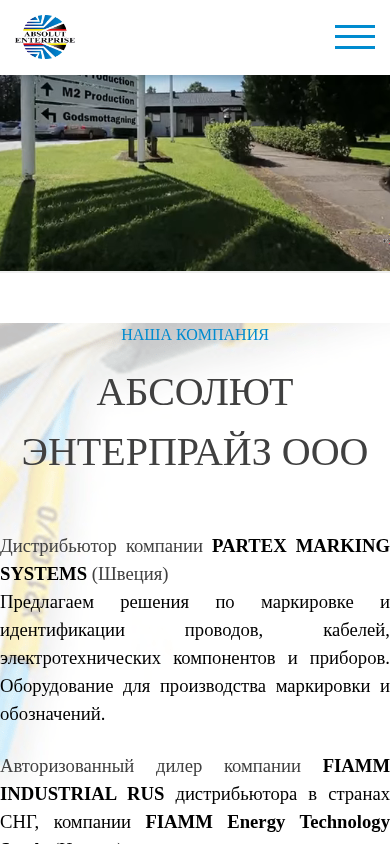Viewport: 390px width, 844px height.
Task: Click the bold PARTEX MARKING text
Action: tap(301, 546)
